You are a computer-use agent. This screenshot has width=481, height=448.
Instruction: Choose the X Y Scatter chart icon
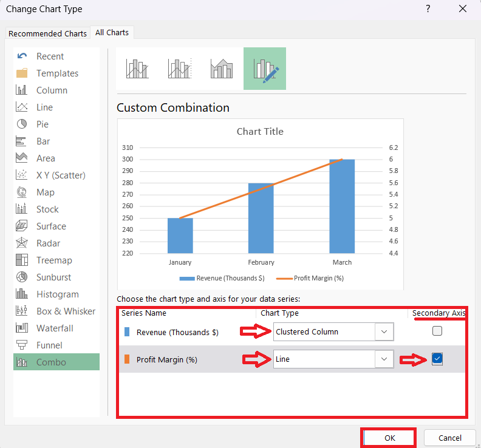(x=21, y=175)
